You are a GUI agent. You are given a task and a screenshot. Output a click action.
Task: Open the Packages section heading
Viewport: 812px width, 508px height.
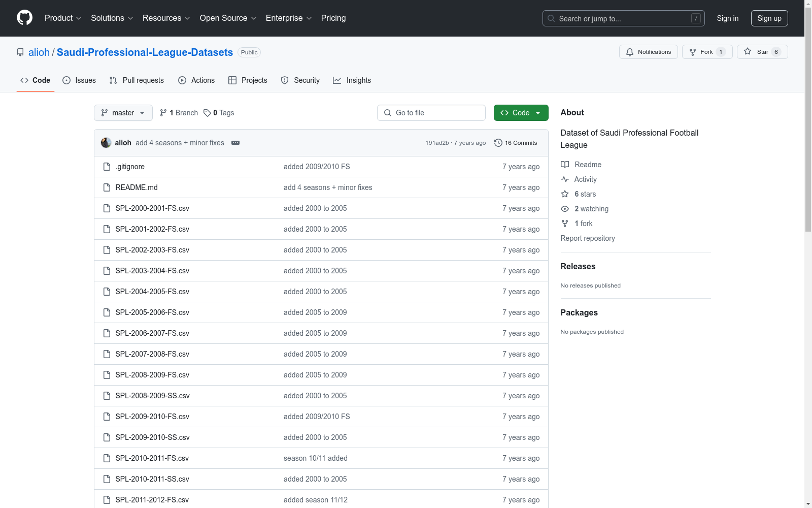tap(579, 312)
